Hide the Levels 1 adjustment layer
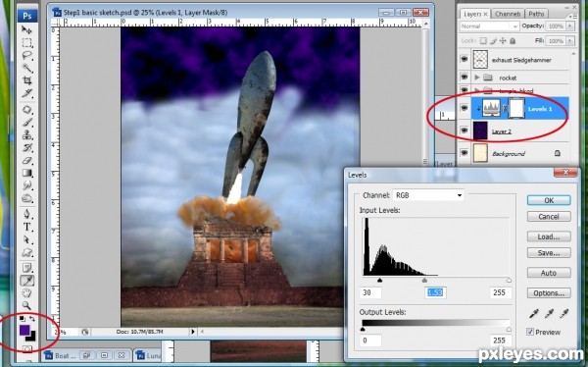The height and width of the screenshot is (367, 588). pyautogui.click(x=465, y=108)
